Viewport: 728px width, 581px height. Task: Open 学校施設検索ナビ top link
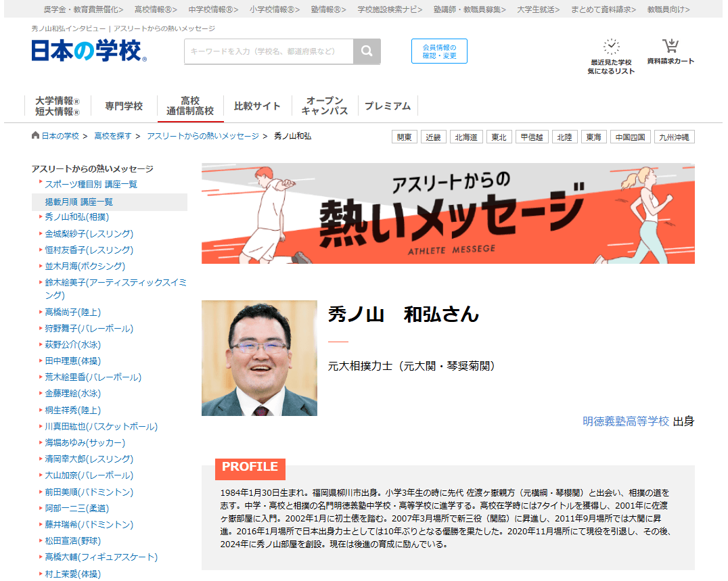tap(390, 9)
